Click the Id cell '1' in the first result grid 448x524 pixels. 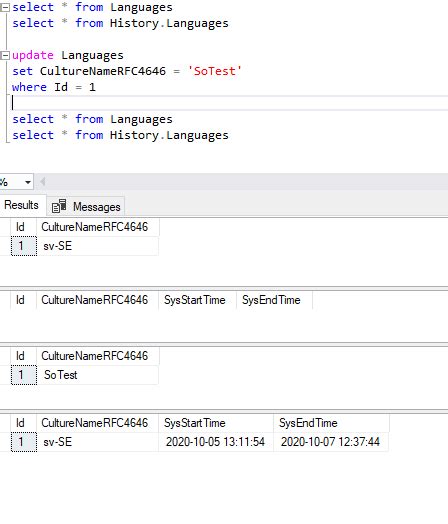point(24,246)
